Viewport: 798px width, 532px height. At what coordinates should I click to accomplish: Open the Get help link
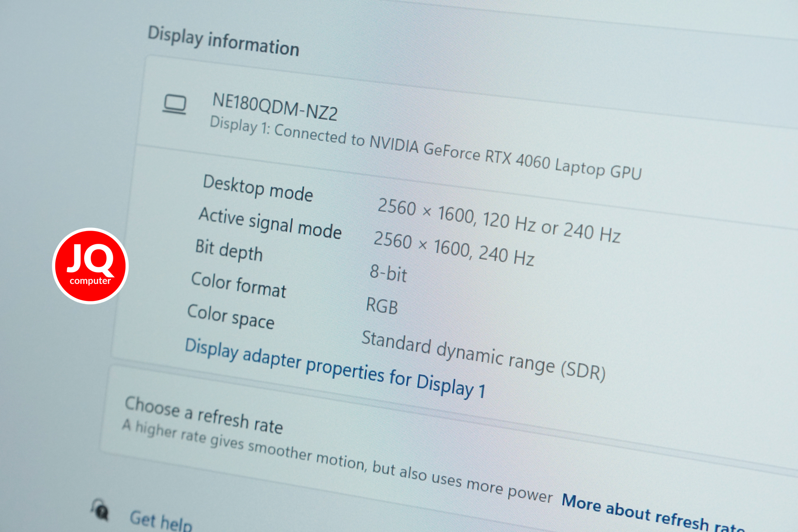pos(161,520)
